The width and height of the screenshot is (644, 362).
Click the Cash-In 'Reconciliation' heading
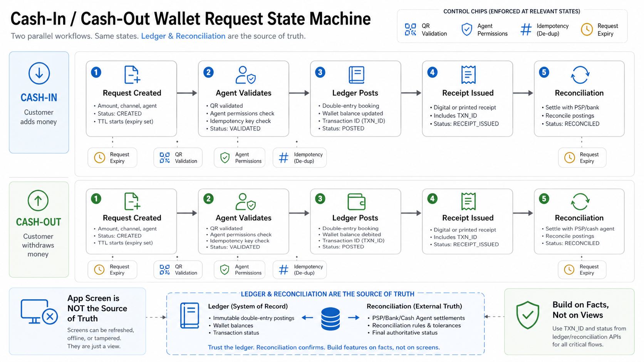(x=579, y=93)
